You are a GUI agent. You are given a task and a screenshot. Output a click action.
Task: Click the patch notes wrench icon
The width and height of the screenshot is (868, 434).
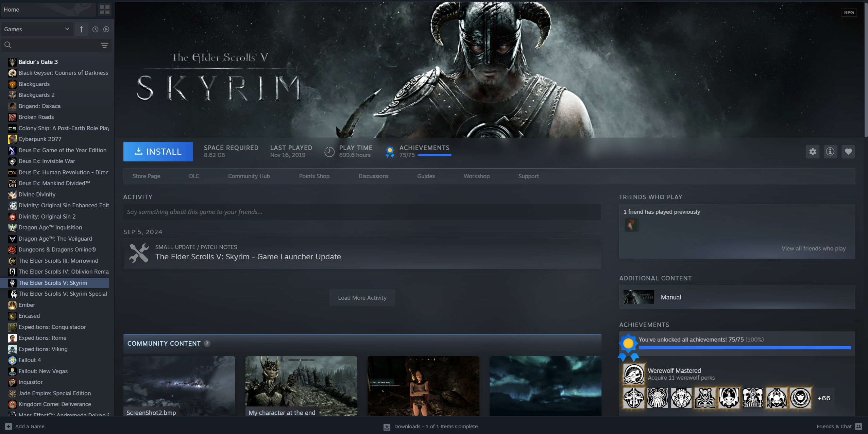tap(139, 253)
